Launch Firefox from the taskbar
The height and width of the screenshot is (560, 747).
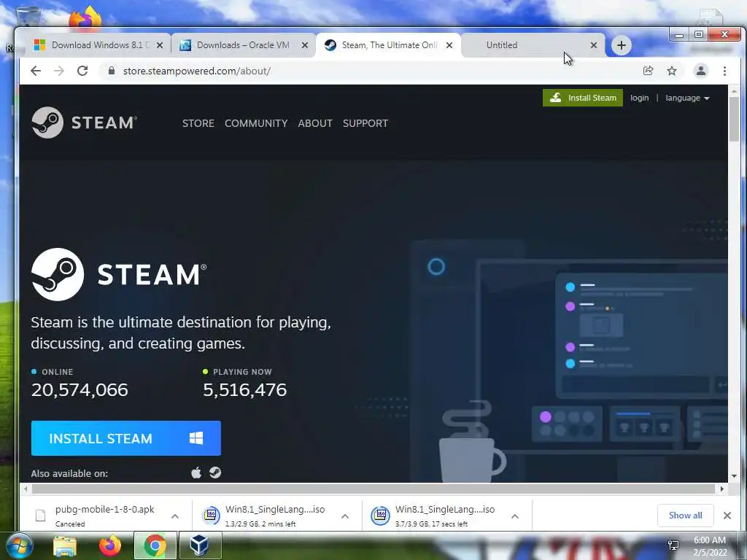110,546
